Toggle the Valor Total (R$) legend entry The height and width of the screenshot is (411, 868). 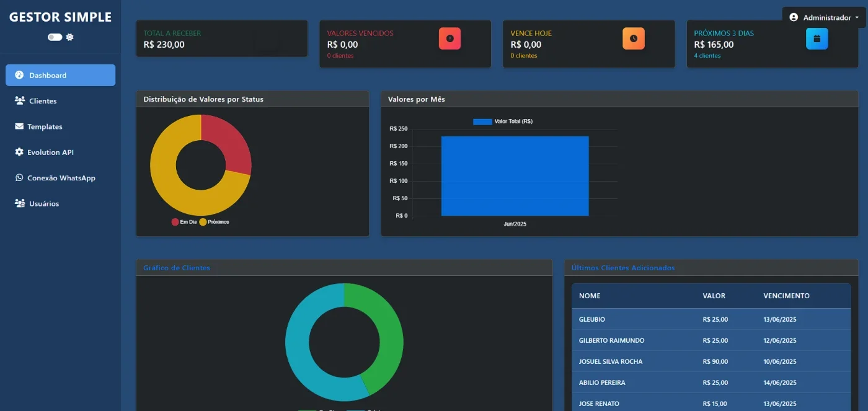point(503,122)
